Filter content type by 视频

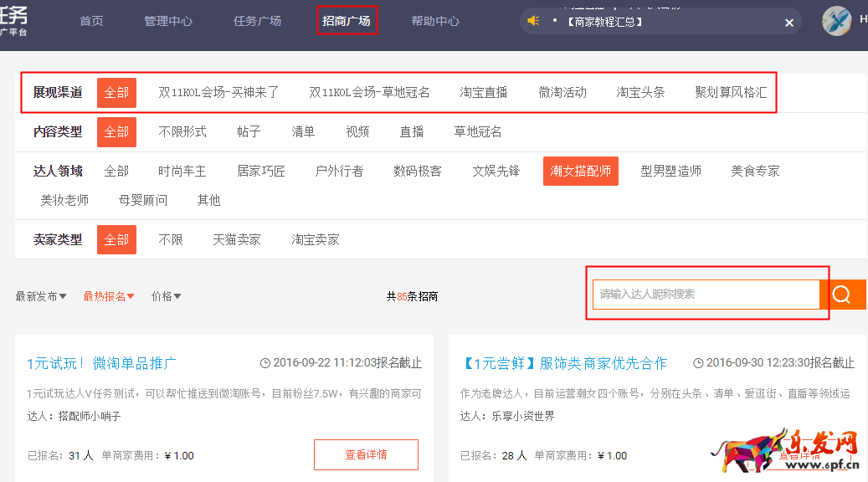click(357, 131)
